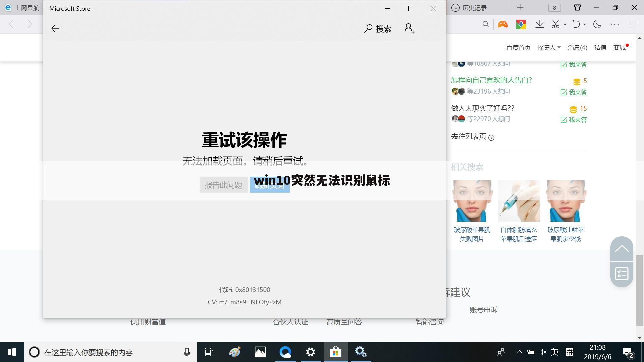Expand the scissors tool dropdown arrow
Screen dimensions: 644x362
pyautogui.click(x=565, y=24)
